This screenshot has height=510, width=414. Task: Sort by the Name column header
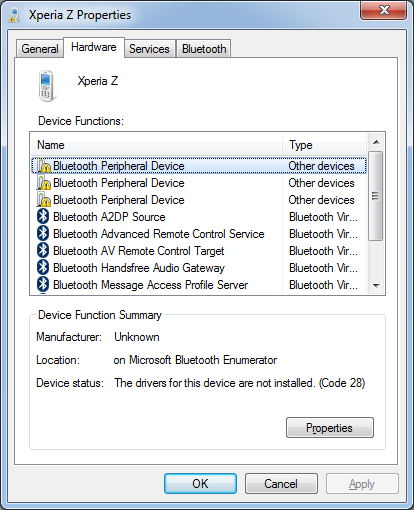coord(156,145)
